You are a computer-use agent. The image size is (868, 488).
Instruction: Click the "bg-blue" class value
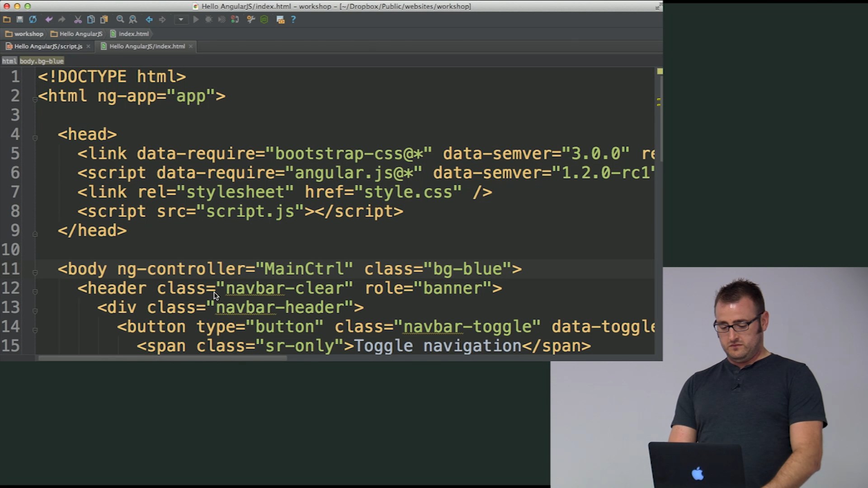tap(467, 269)
